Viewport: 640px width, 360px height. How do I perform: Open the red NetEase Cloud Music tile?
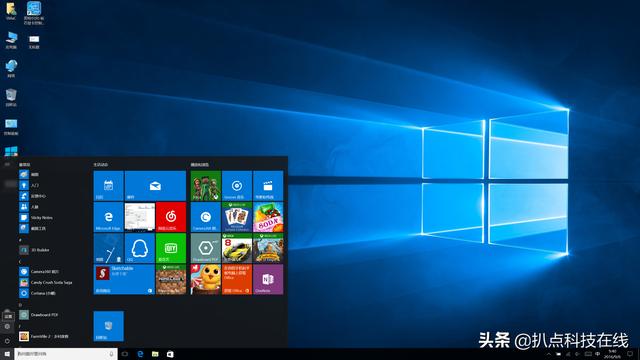(x=171, y=217)
